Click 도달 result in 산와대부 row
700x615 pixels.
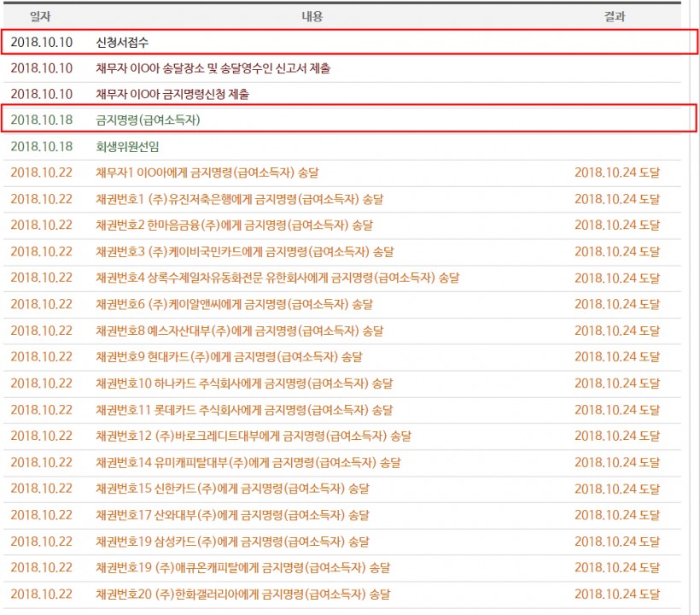pyautogui.click(x=617, y=515)
